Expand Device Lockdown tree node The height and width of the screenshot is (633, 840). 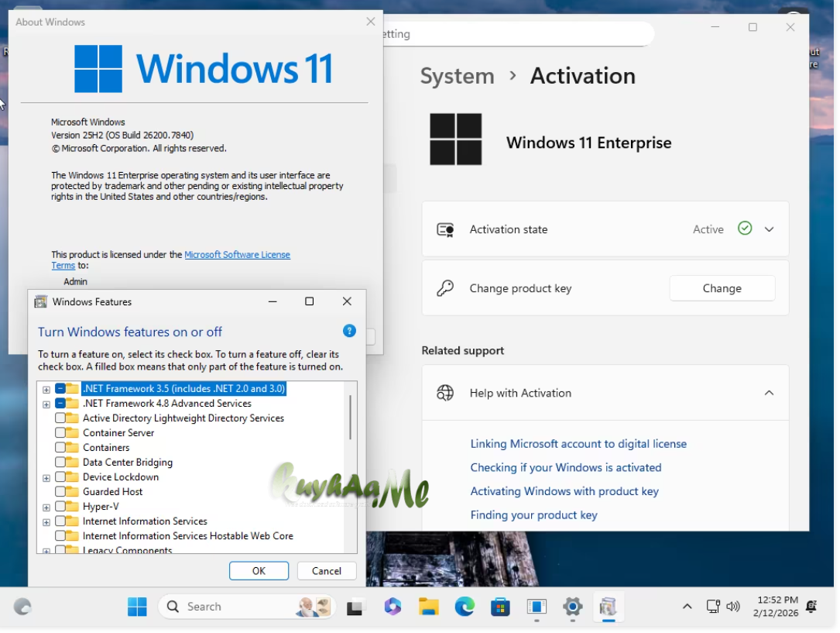pyautogui.click(x=46, y=477)
